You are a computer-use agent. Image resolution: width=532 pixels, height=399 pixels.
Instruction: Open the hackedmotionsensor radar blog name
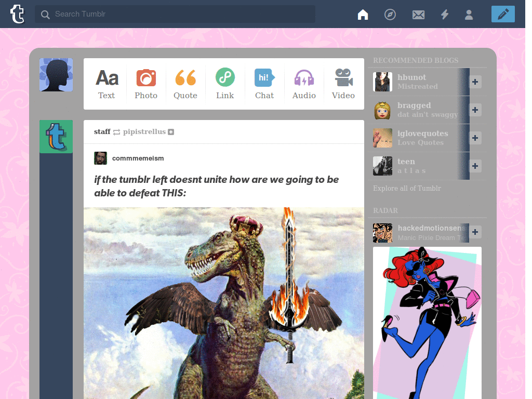click(432, 228)
